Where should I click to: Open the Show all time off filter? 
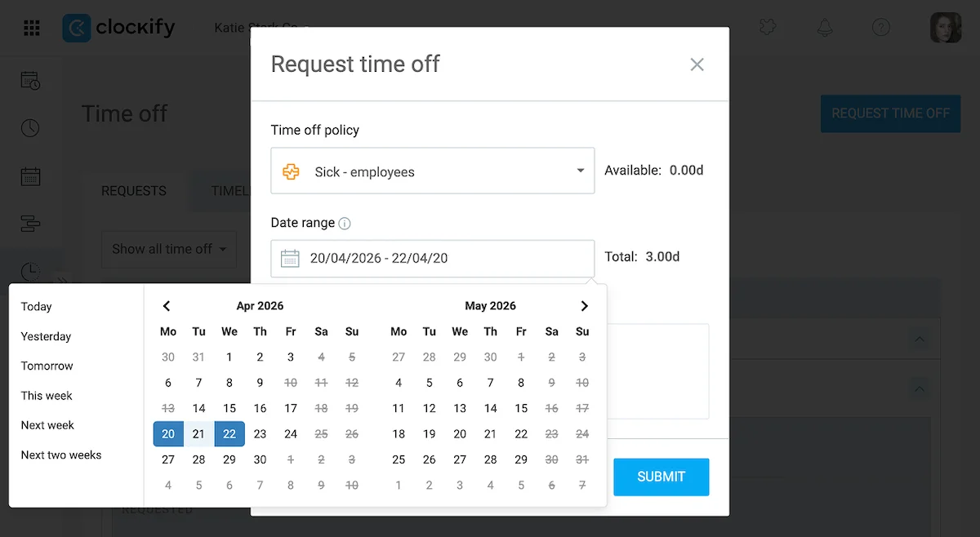[x=168, y=249]
